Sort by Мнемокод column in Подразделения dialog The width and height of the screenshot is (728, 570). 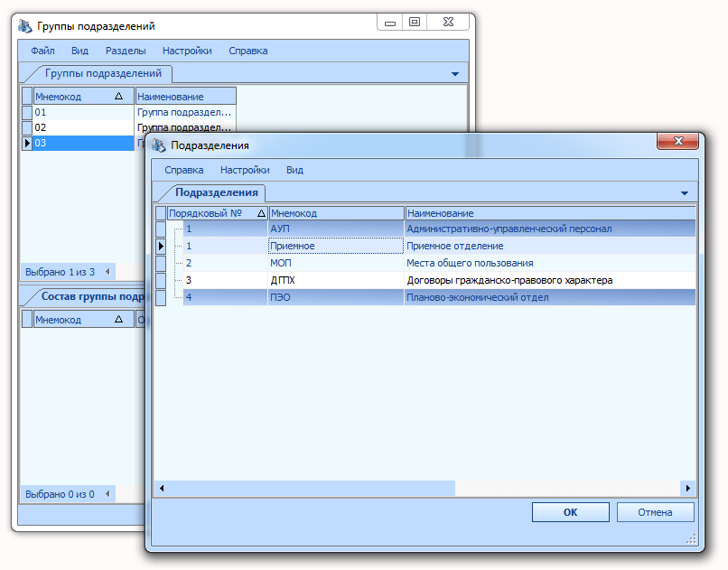[336, 213]
